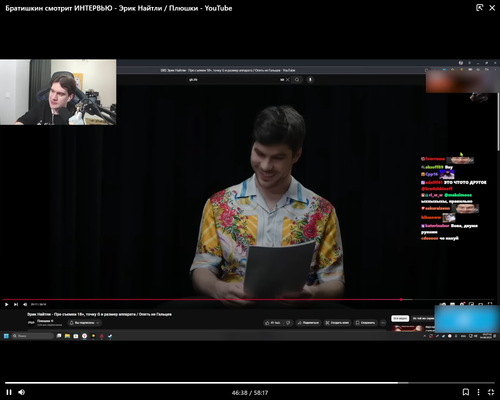The width and height of the screenshot is (500, 400).
Task: Mute the streamed YouTube player volume
Action: 25,304
